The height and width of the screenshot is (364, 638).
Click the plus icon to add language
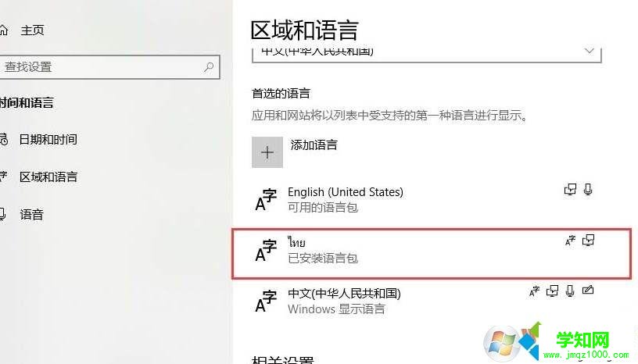(267, 152)
